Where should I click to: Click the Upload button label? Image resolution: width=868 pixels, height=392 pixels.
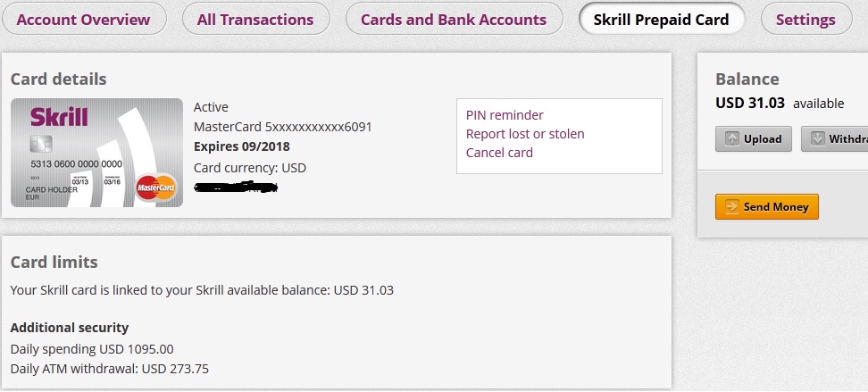point(763,138)
